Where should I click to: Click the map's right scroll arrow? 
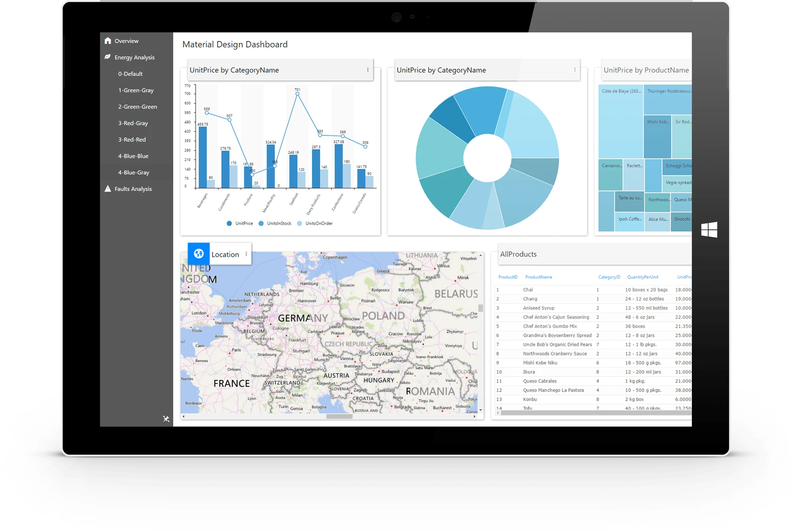[x=475, y=417]
